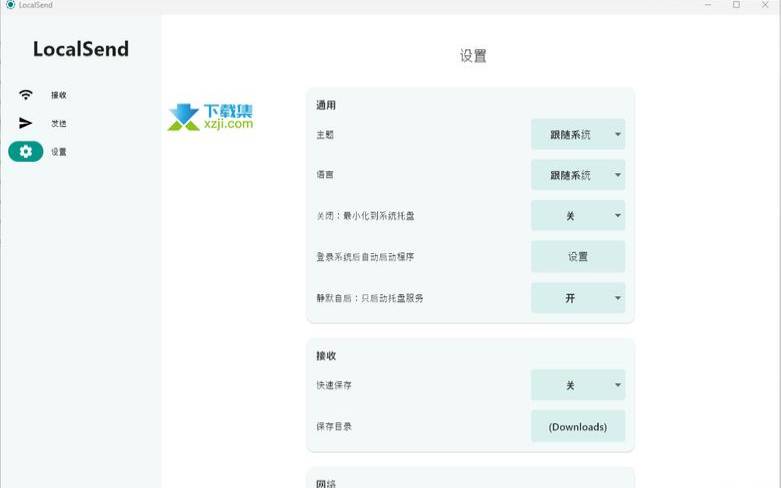781x488 pixels.
Task: Click the 网络 section heading at bottom
Action: [326, 484]
